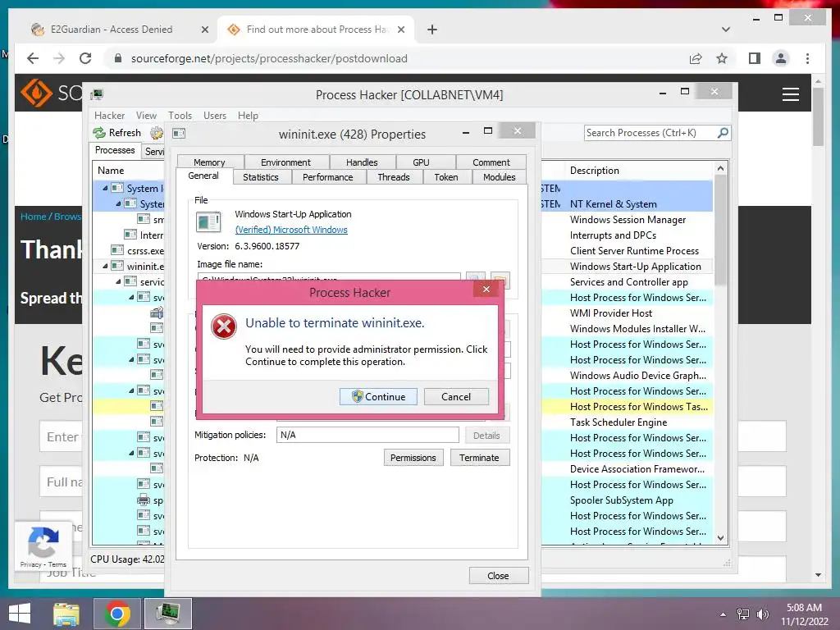Click the wininit.exe file icon in Properties

click(x=208, y=221)
